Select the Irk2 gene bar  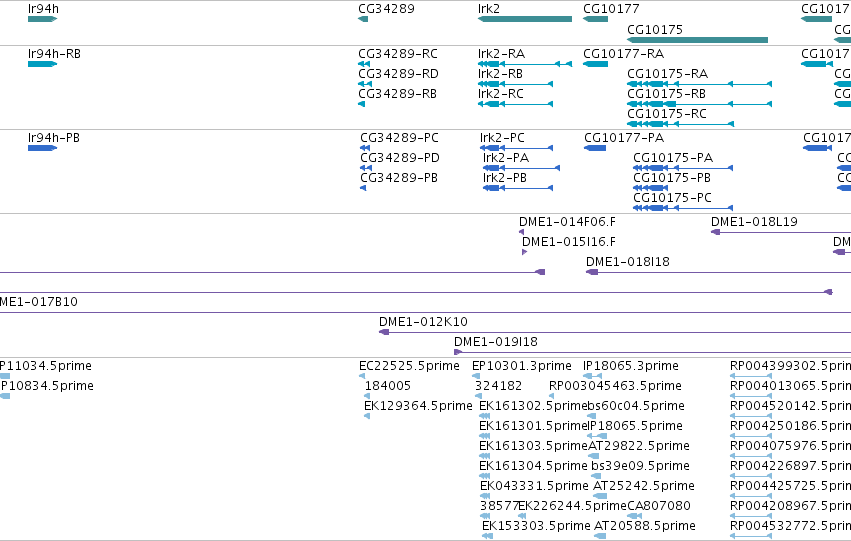point(525,19)
